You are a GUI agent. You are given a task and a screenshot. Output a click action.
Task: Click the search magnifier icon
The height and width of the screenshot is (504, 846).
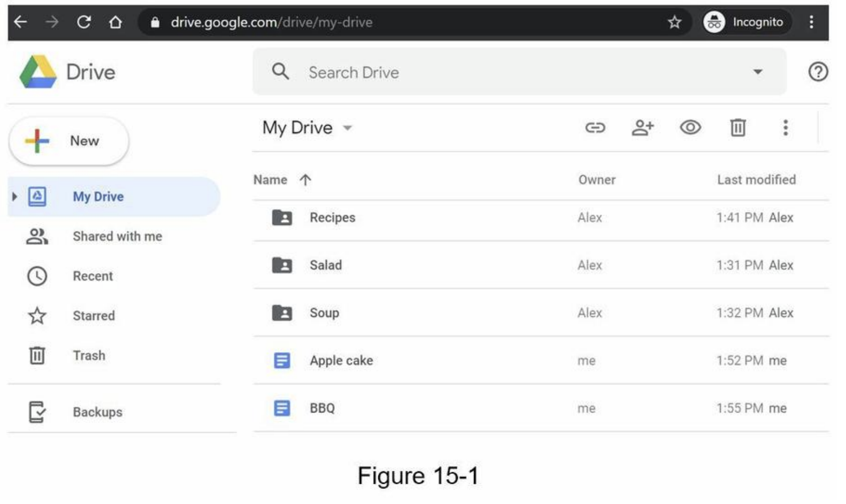281,72
